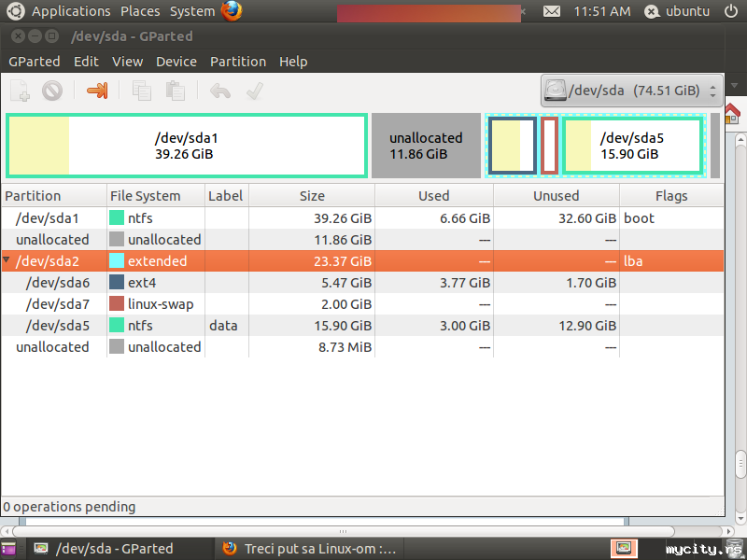This screenshot has width=747, height=560.
Task: Select the /dev/sda1 ntfs row
Action: click(362, 218)
